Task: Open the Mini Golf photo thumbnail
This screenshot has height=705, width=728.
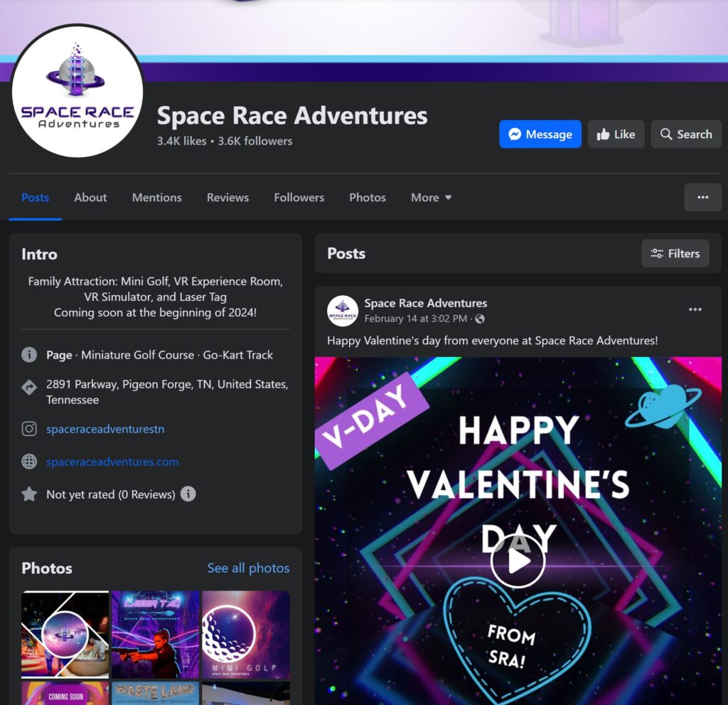Action: click(x=246, y=635)
